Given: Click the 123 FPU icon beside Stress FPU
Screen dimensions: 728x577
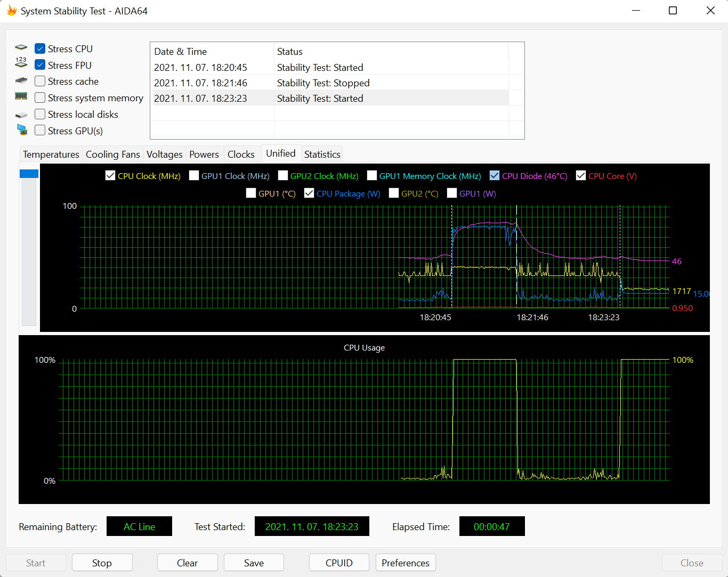Looking at the screenshot, I should 21,63.
